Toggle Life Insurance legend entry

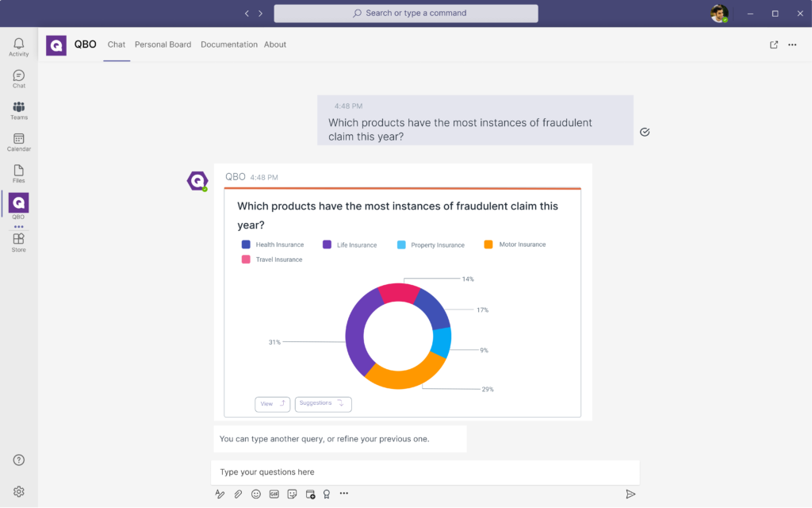click(350, 244)
